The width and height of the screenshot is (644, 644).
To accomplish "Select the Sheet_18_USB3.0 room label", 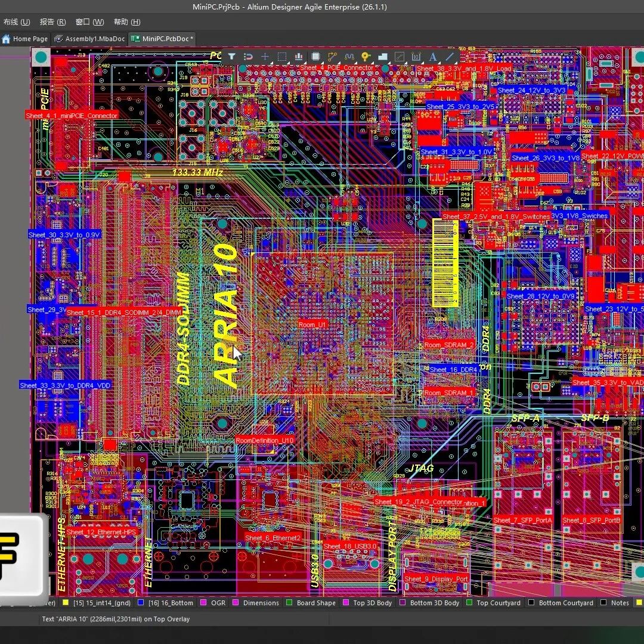I will (349, 546).
